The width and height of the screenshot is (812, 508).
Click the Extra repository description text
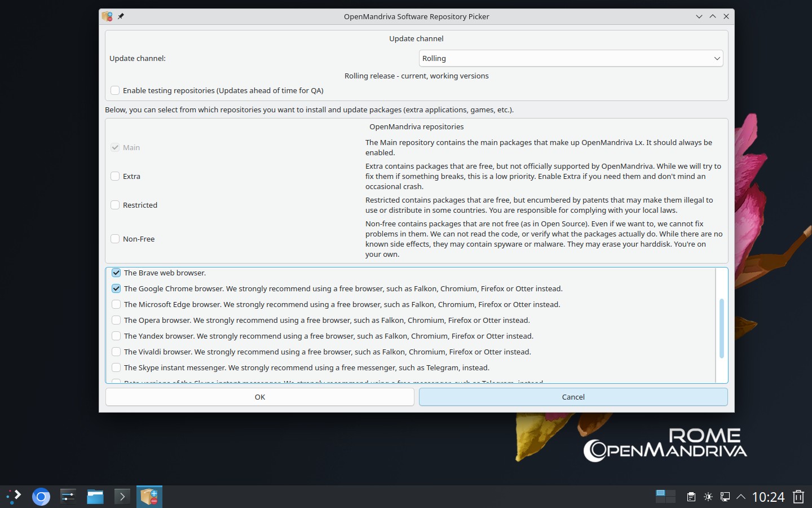543,176
